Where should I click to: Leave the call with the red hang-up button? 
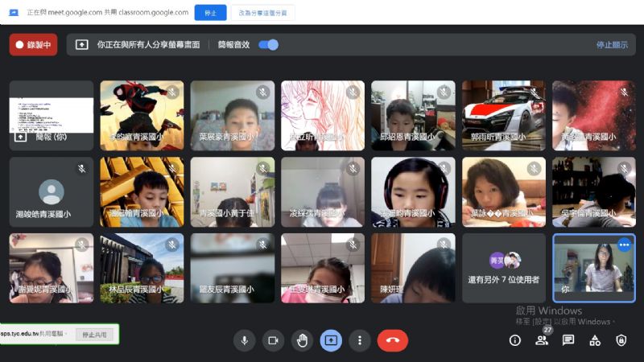392,340
